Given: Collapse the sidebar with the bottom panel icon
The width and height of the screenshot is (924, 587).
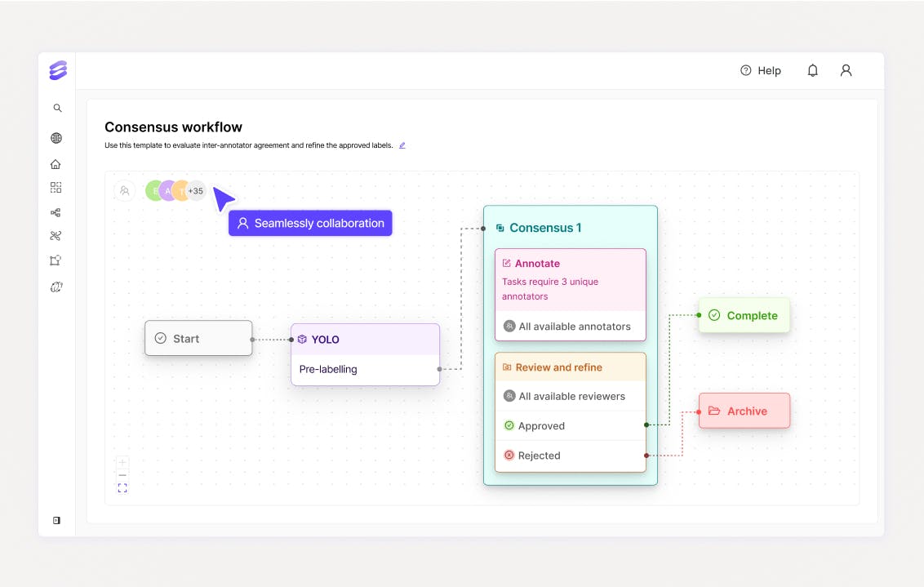Looking at the screenshot, I should point(56,520).
